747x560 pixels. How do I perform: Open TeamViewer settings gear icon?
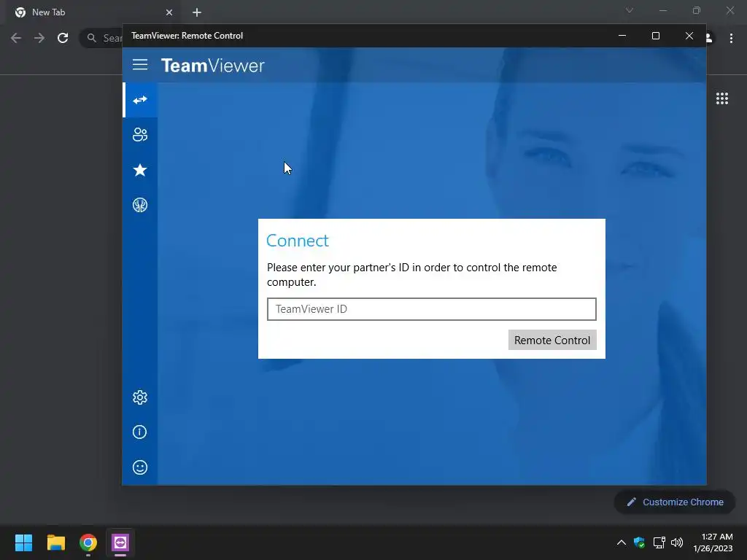pyautogui.click(x=140, y=397)
